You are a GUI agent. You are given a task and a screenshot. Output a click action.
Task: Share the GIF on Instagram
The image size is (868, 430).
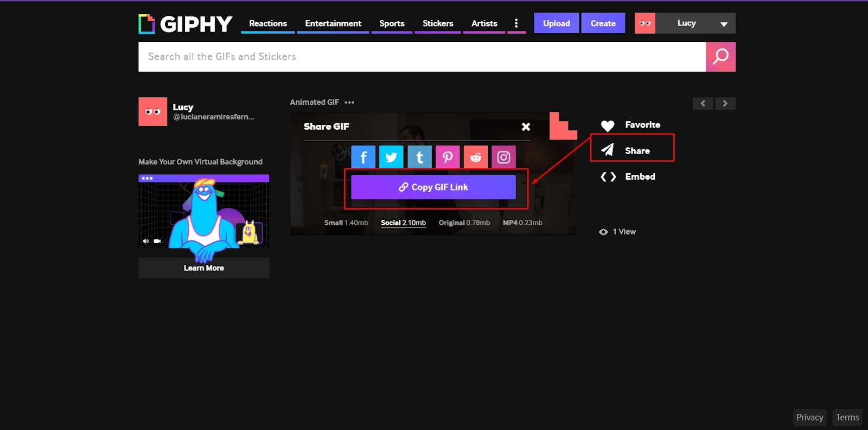click(x=503, y=157)
